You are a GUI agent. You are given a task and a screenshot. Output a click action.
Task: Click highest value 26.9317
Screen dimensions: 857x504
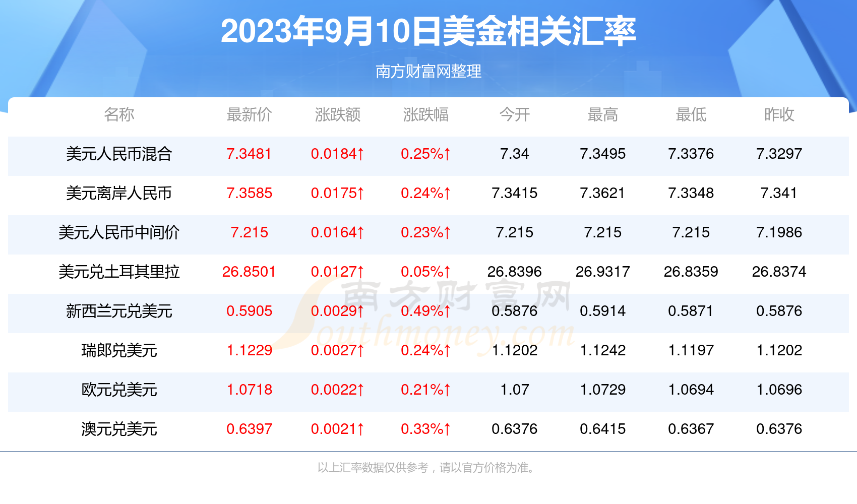pyautogui.click(x=603, y=272)
